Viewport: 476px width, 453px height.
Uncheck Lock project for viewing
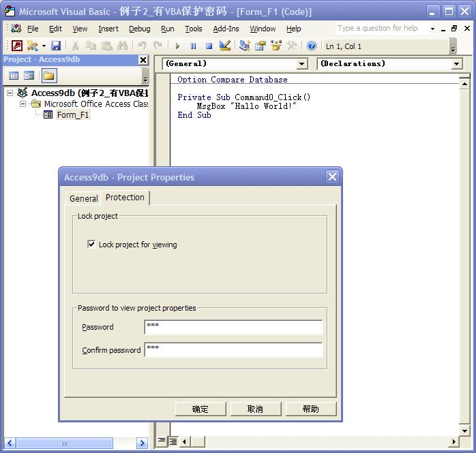coord(91,244)
